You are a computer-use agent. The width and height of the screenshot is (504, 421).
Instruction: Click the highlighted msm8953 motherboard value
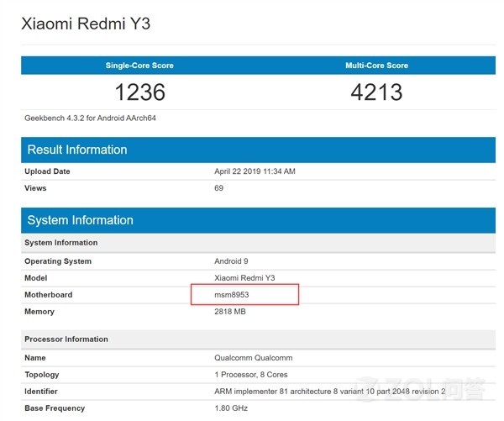click(232, 295)
